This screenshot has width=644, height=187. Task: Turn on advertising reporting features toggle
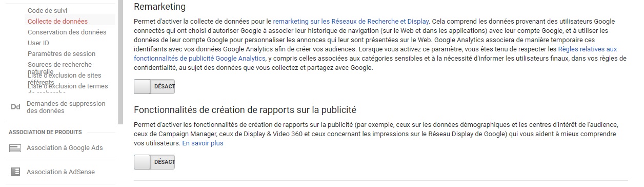(x=154, y=162)
